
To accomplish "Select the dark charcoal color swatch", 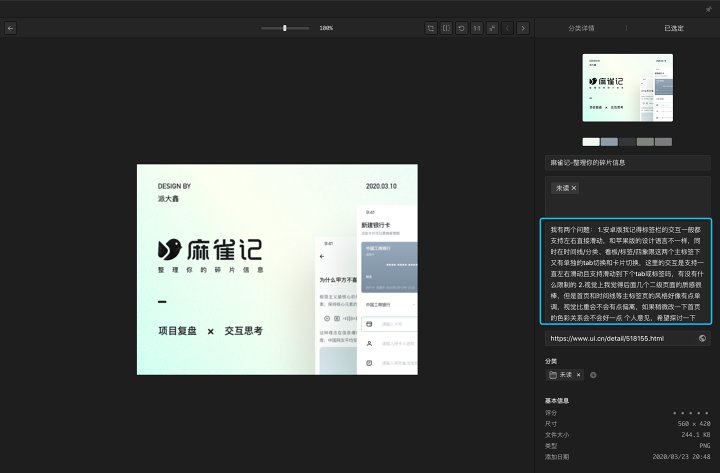I will 627,142.
